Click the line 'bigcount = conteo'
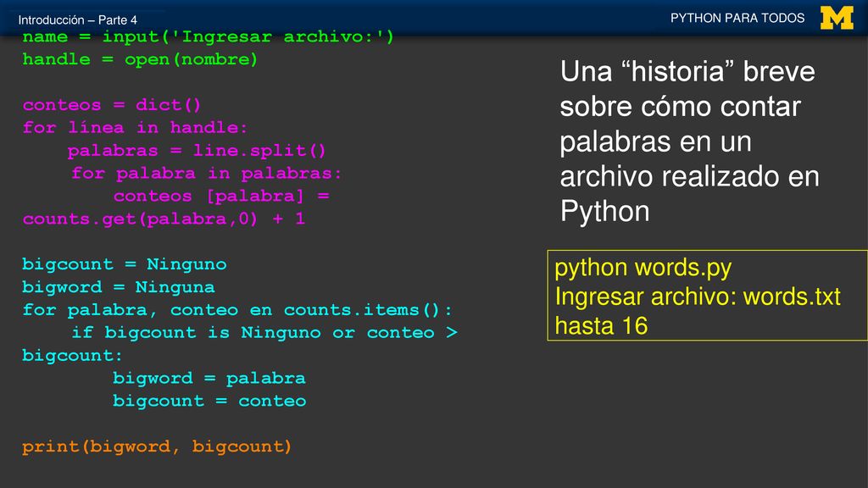This screenshot has height=488, width=868. tap(209, 401)
